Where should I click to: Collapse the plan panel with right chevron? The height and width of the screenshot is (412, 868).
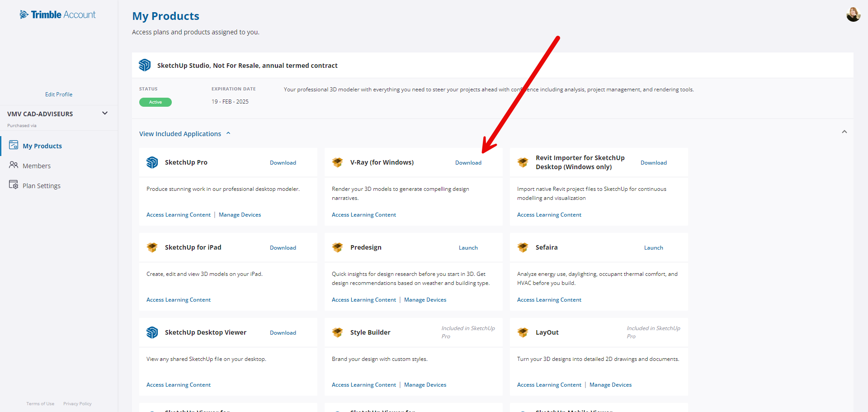(844, 132)
